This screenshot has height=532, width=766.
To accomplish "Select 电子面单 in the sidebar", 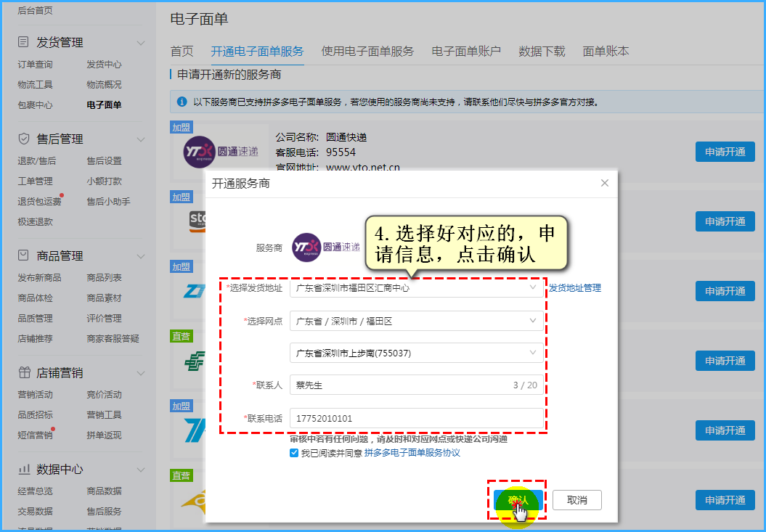I will pos(104,105).
